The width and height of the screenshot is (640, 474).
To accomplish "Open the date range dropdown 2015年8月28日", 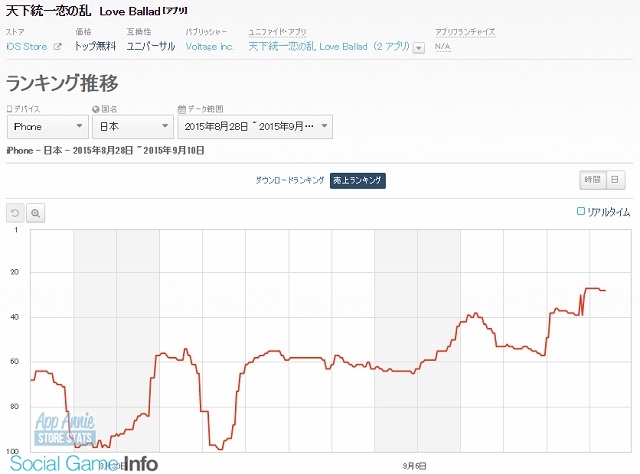I will 255,127.
